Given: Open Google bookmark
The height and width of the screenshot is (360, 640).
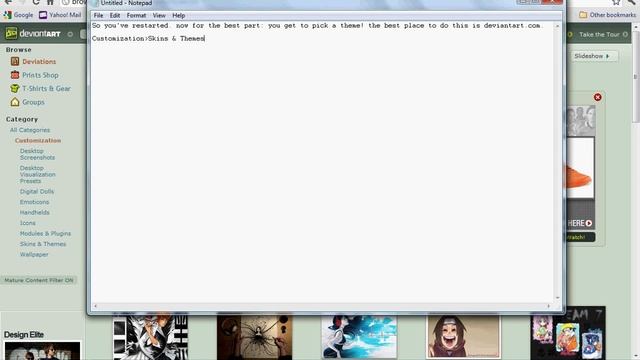Looking at the screenshot, I should pos(18,15).
